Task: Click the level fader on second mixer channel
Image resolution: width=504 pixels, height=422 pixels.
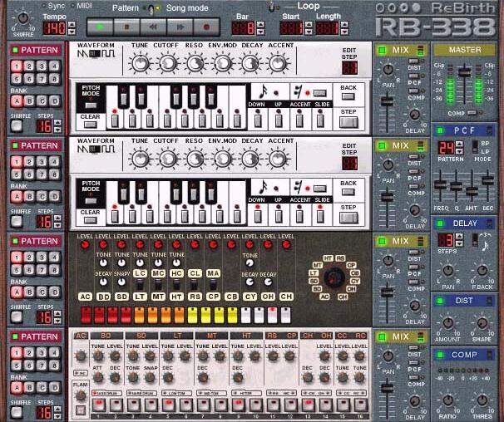Action: coord(387,197)
